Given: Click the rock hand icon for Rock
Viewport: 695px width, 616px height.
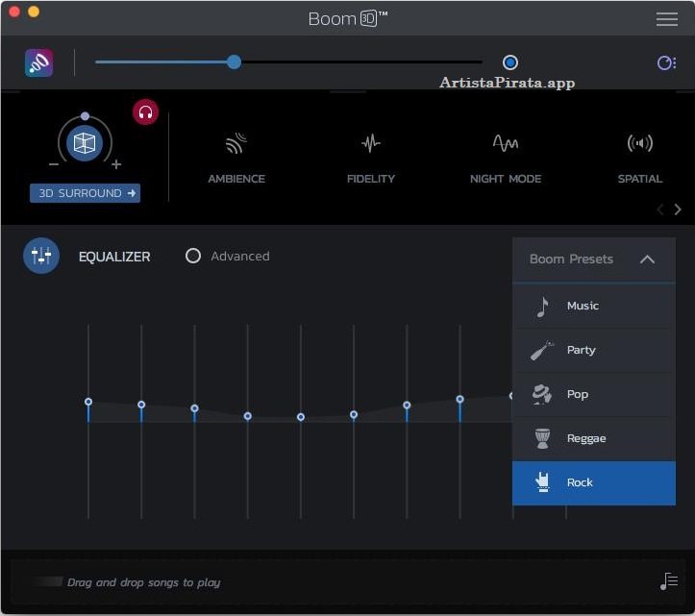Looking at the screenshot, I should tap(542, 482).
